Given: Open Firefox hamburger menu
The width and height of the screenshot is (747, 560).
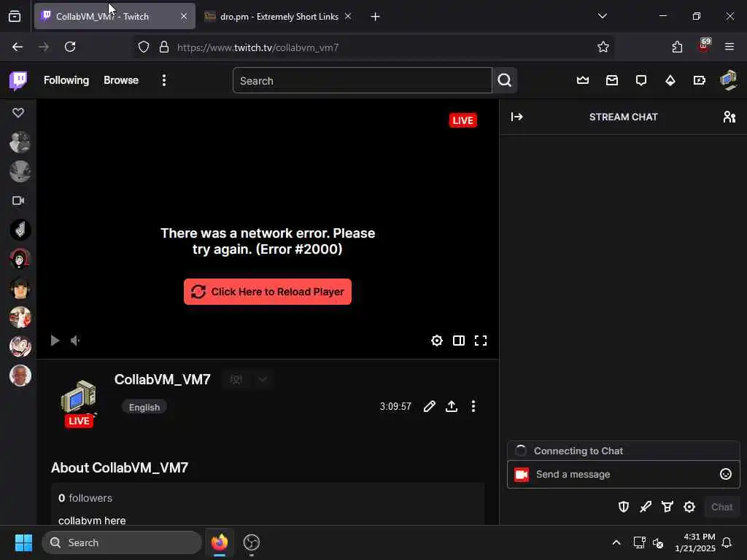Looking at the screenshot, I should click(729, 47).
